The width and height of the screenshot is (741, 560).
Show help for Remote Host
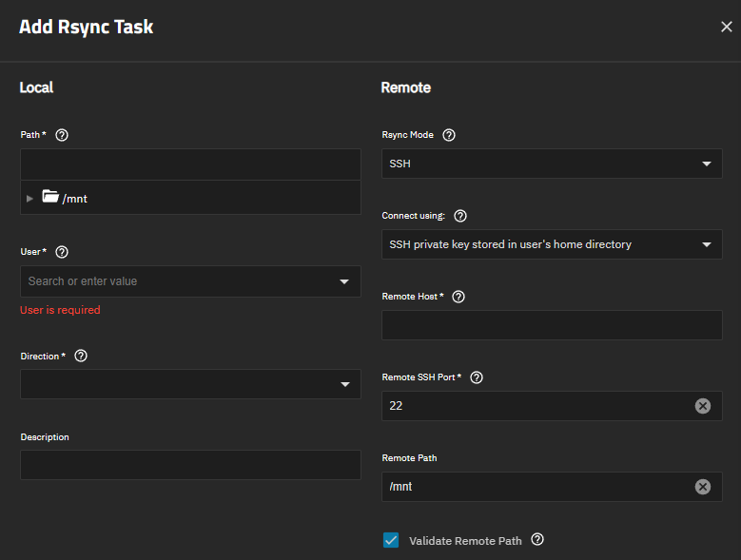tap(458, 297)
